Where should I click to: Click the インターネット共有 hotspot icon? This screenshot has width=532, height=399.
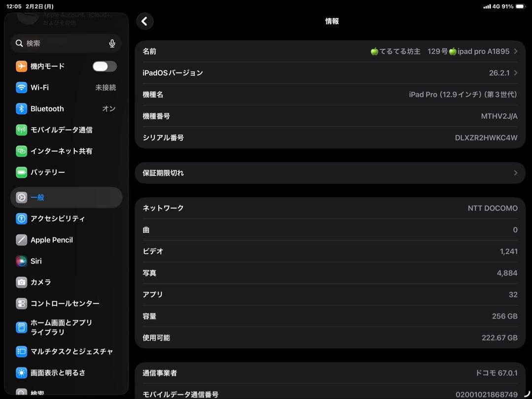(22, 151)
